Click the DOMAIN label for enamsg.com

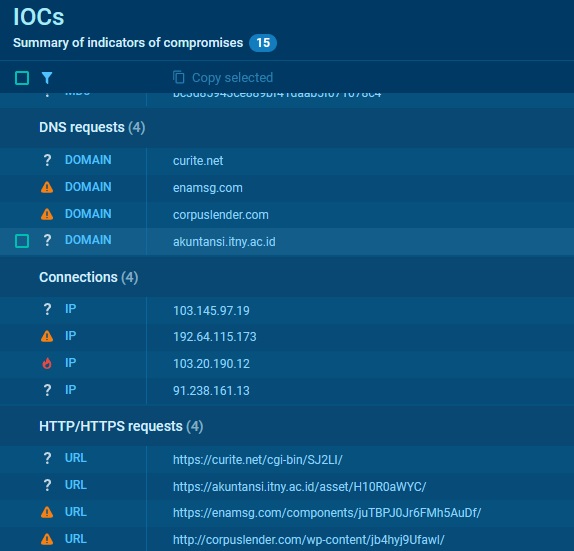click(x=88, y=187)
